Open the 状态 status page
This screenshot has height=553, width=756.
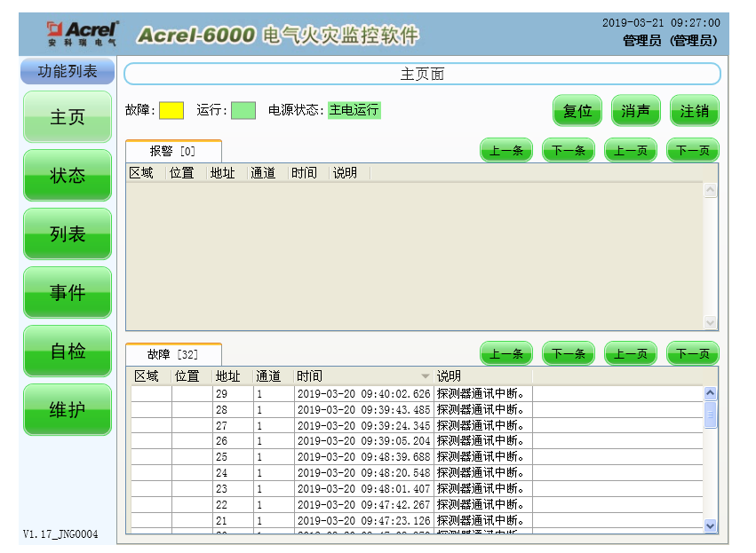coord(68,176)
